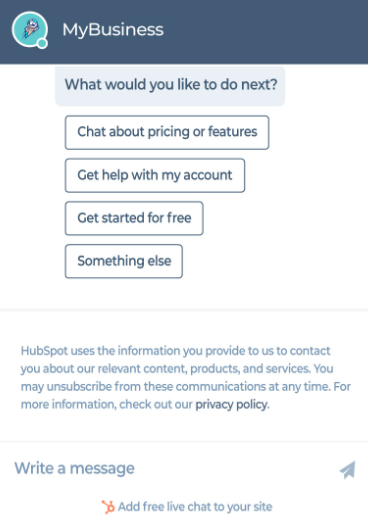Click the MyBusiness chatbot avatar icon
Screen dimensions: 368x521
point(29,29)
